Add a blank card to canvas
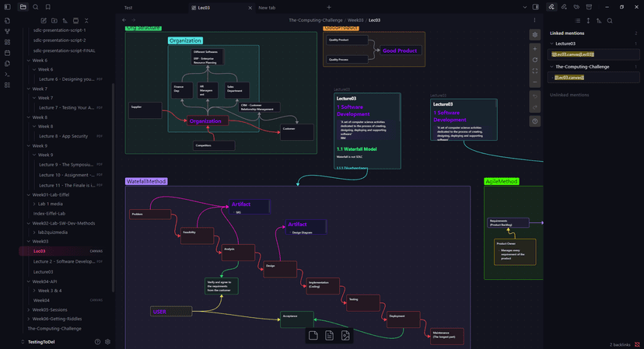 pos(313,336)
